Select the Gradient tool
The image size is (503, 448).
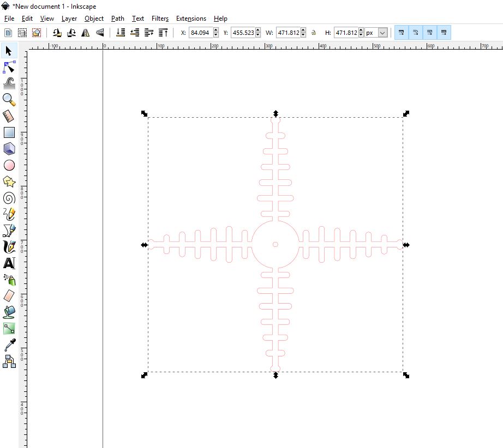tap(9, 329)
